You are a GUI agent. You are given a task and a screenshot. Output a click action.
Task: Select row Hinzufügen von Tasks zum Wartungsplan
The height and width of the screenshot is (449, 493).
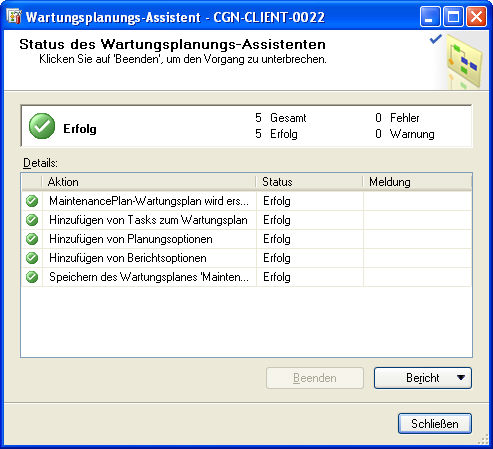pos(247,220)
